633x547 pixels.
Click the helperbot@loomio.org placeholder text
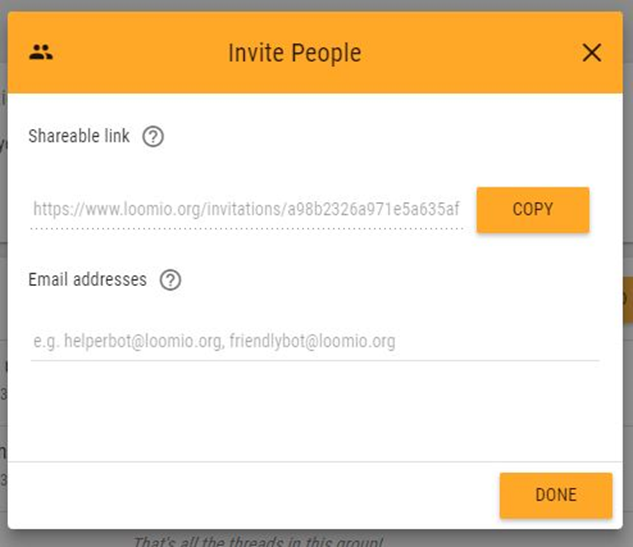(x=214, y=342)
